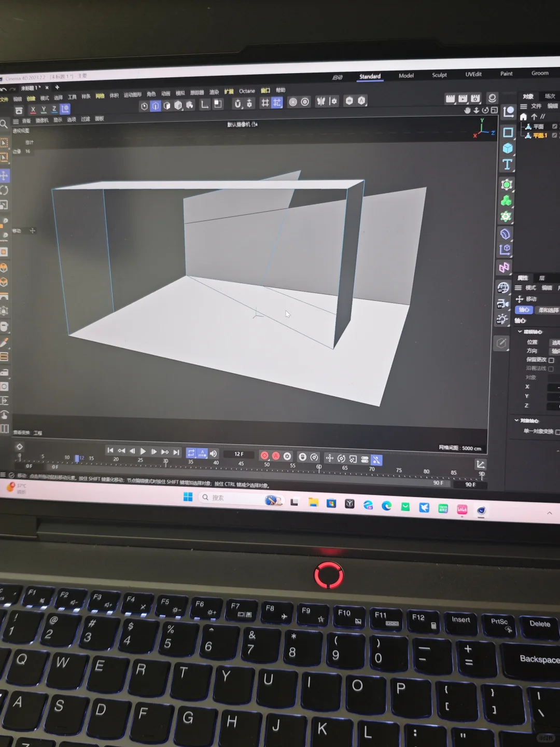Viewport: 560px width, 747px height.
Task: Enable the Axis mode tool icon
Action: click(205, 104)
